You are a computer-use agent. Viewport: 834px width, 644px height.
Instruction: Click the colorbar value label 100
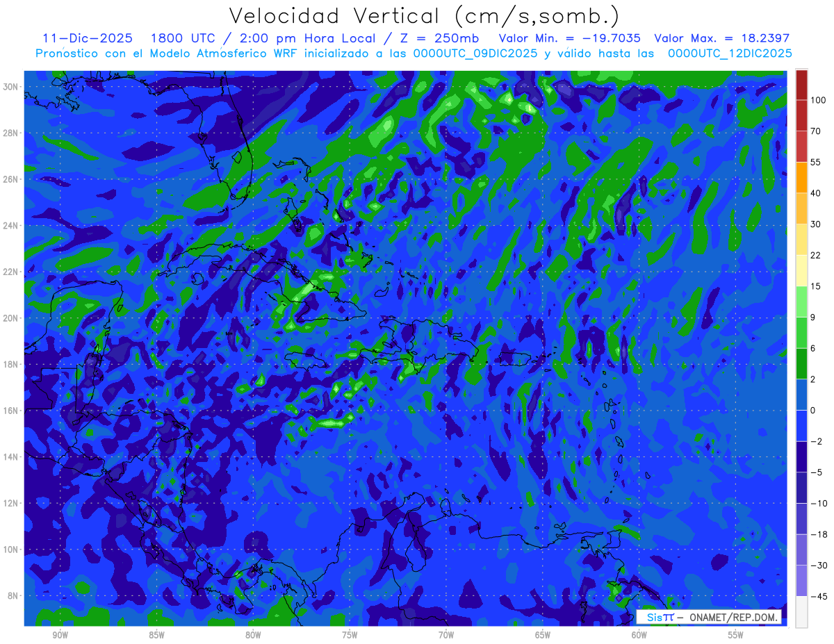pos(818,101)
